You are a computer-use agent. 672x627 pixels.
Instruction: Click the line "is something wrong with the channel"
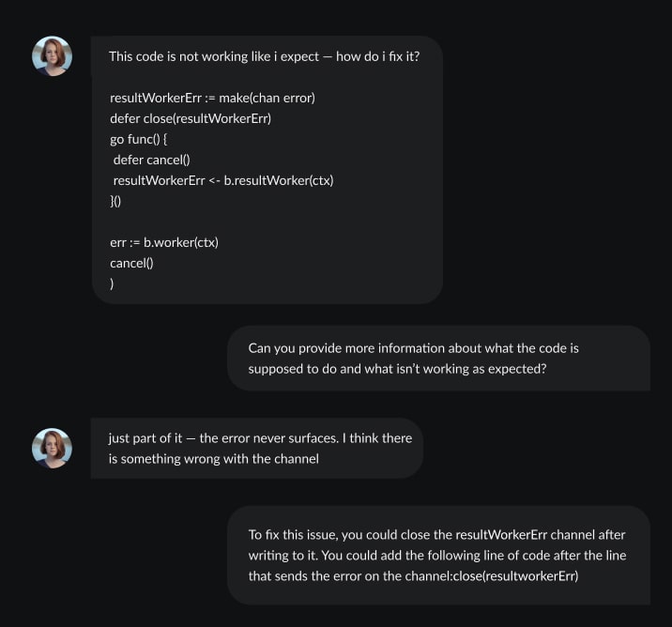[213, 459]
